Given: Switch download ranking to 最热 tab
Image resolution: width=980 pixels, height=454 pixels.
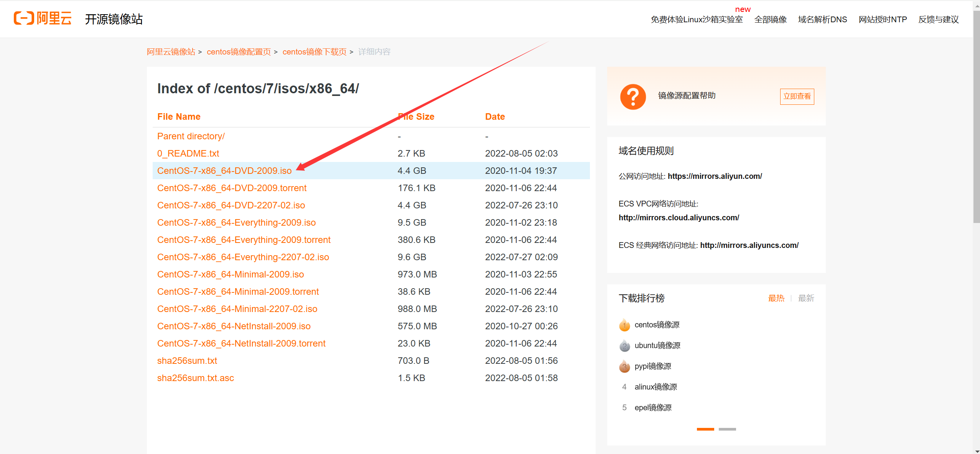Looking at the screenshot, I should (776, 298).
